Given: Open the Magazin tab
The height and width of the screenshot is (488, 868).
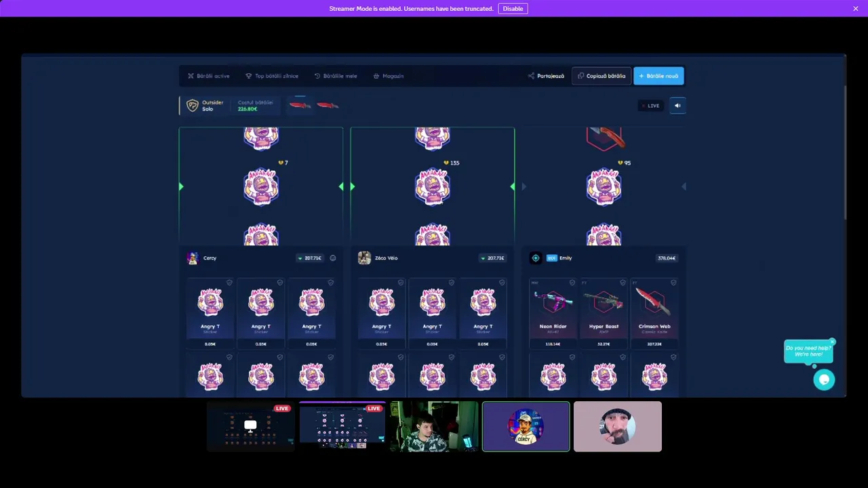Looking at the screenshot, I should click(389, 76).
